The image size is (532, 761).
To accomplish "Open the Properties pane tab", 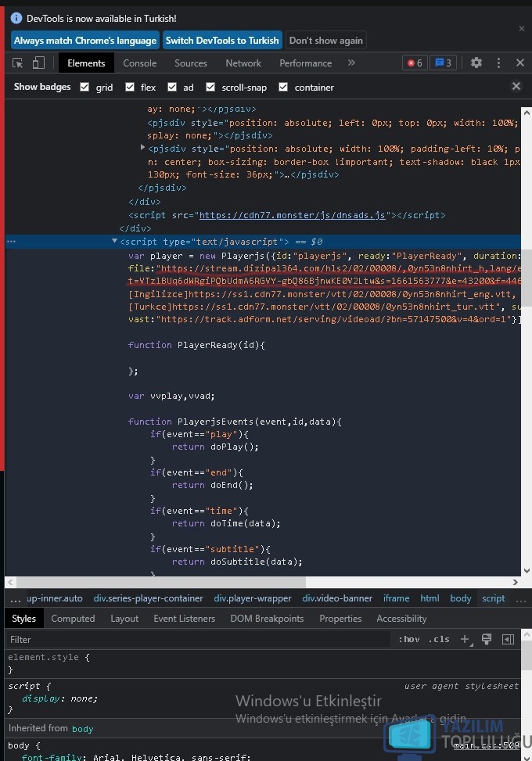I will [340, 619].
